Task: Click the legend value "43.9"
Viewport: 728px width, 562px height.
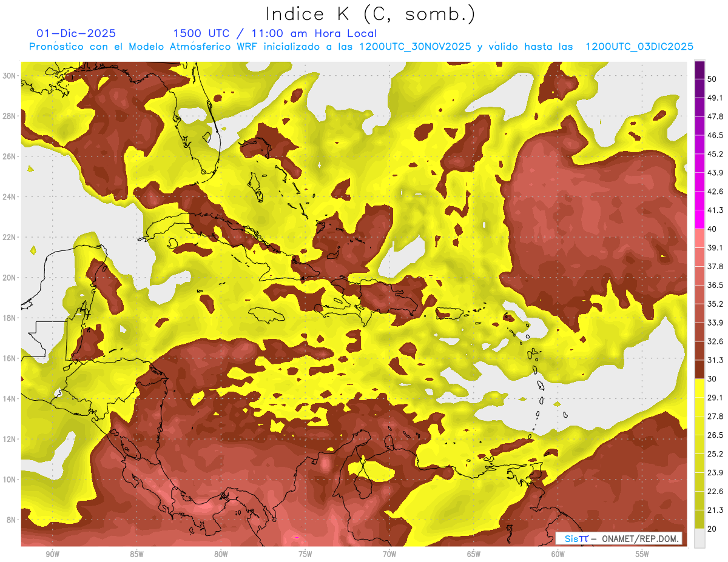Action: tap(715, 173)
